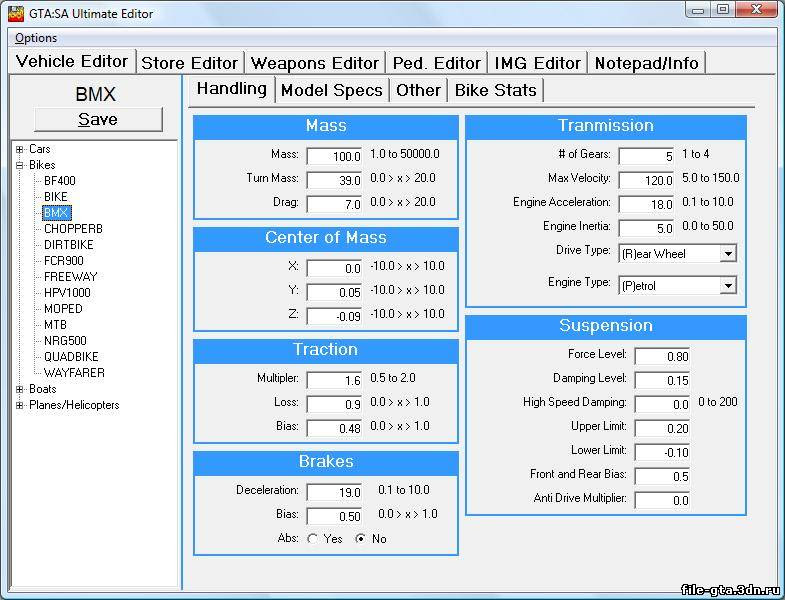Click the Anti Drive Multiplier field
This screenshot has height=600, width=785.
click(x=662, y=500)
